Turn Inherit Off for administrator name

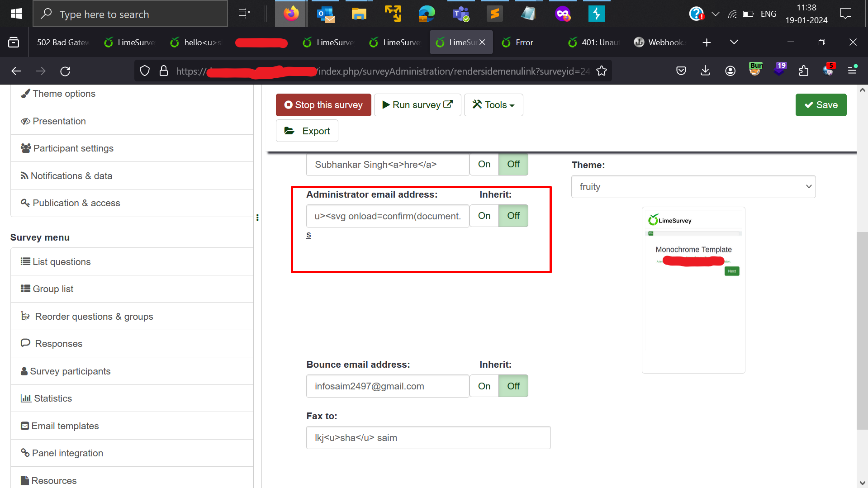[513, 164]
